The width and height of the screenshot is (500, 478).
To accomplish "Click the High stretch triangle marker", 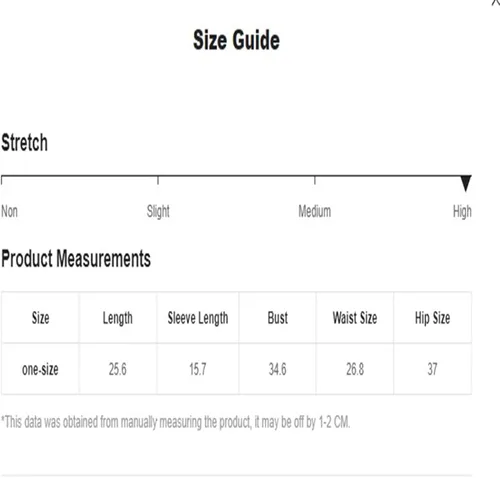I will [466, 183].
